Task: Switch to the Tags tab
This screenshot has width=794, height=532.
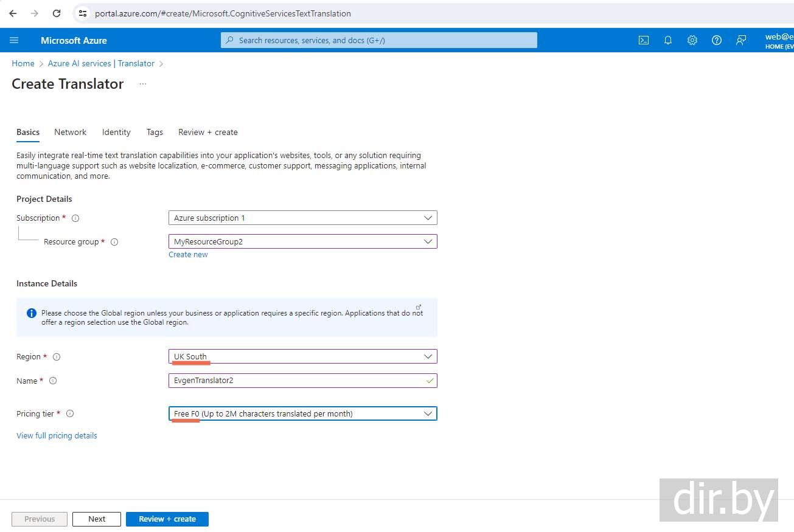Action: (155, 132)
